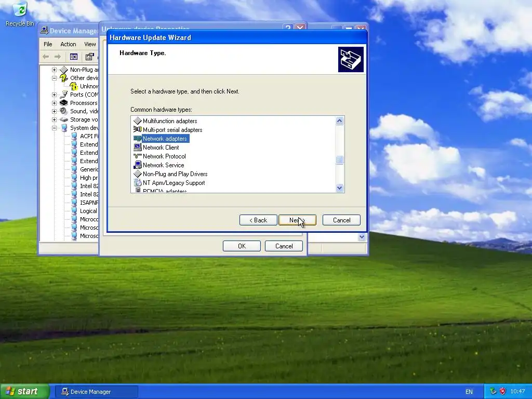Click the NT Apm/Legacy Support icon
Image resolution: width=532 pixels, height=399 pixels.
(137, 182)
